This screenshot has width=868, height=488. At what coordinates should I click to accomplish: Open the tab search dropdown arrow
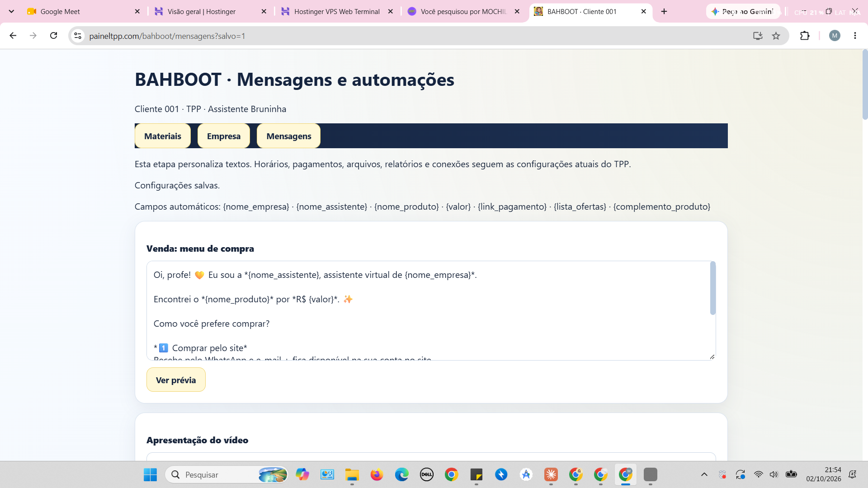tap(11, 11)
